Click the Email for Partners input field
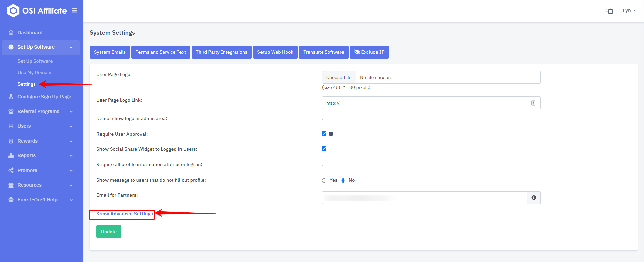 pyautogui.click(x=425, y=198)
